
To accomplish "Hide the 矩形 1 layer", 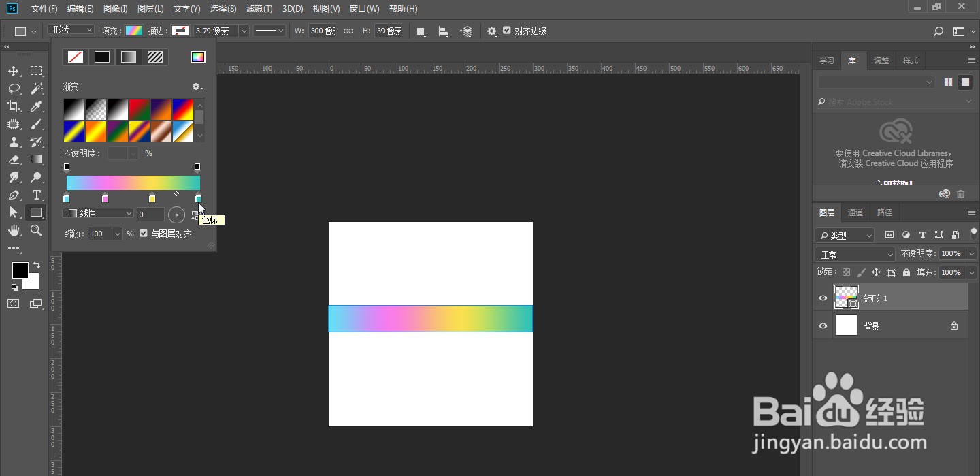I will (x=823, y=298).
